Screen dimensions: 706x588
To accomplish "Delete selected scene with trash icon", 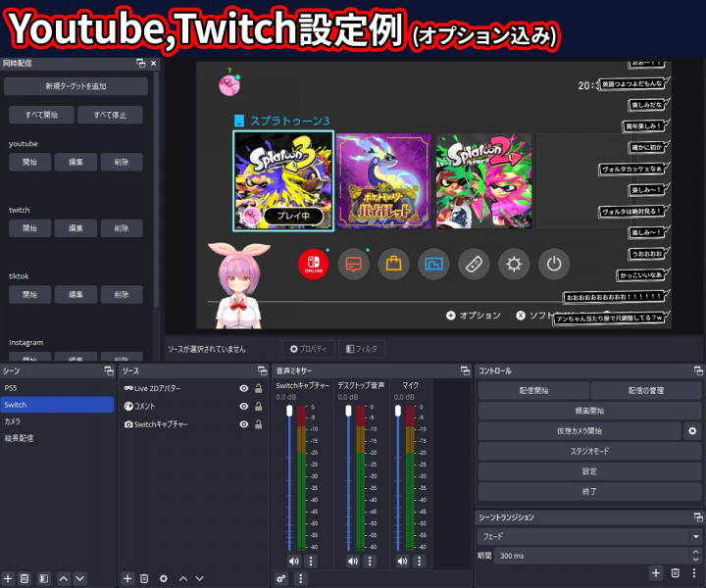I will coord(25,578).
